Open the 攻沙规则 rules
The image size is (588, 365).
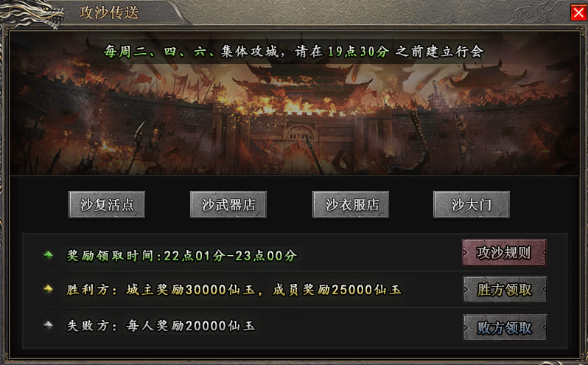[x=505, y=252]
